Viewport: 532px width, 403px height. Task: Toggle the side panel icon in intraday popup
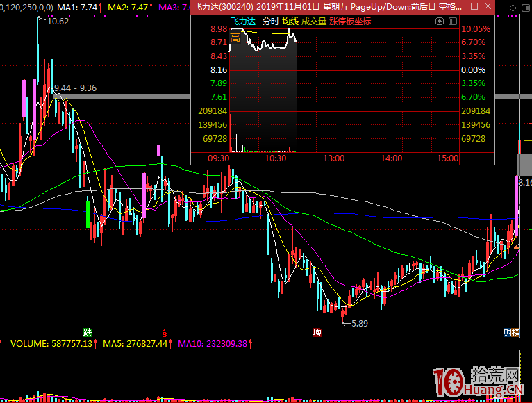[x=453, y=22]
